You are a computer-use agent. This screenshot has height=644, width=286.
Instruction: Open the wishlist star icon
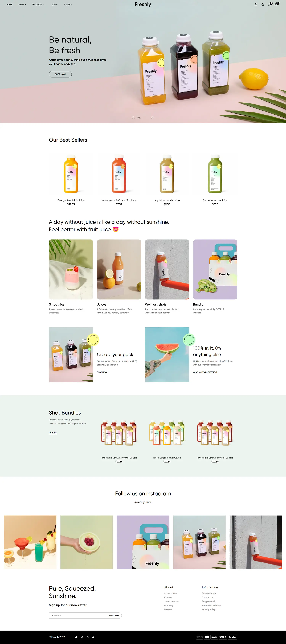point(269,5)
